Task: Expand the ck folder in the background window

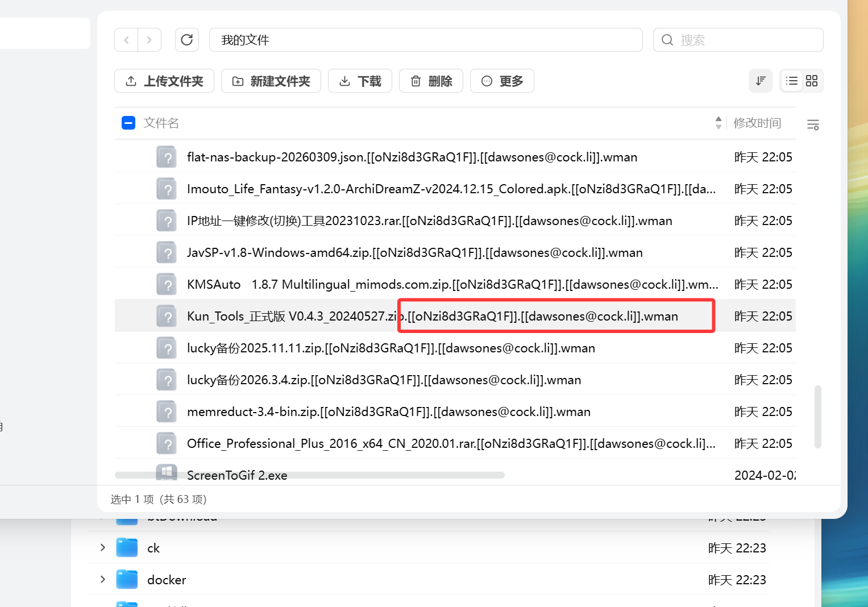Action: 103,547
